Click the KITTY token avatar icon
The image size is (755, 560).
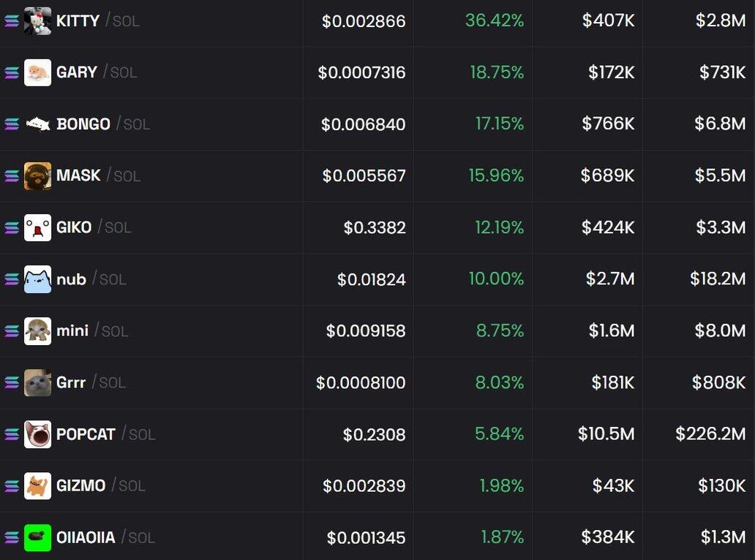(37, 21)
